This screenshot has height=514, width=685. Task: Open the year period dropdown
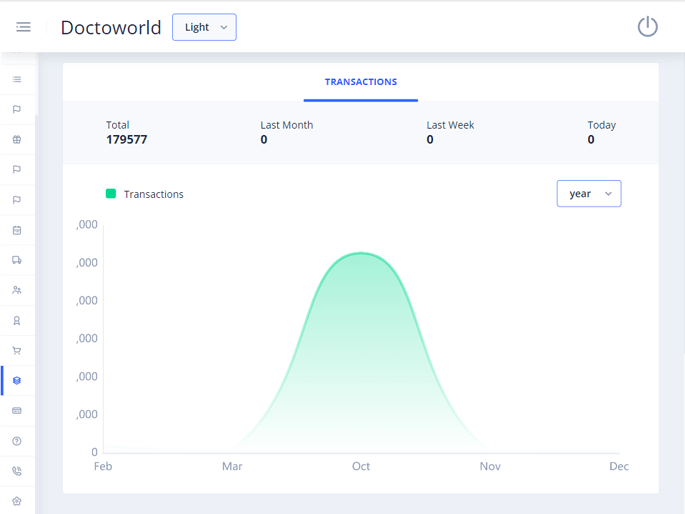pos(588,193)
